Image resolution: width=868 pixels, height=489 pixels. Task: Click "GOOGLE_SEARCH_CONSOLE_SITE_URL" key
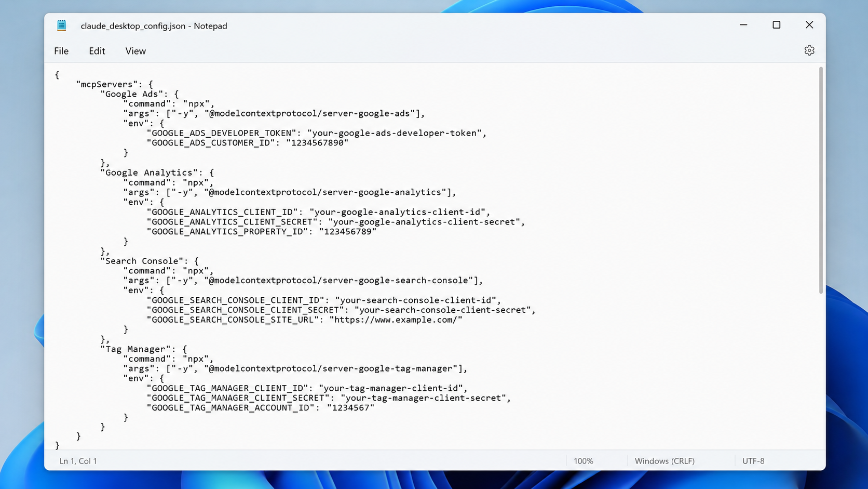(x=233, y=320)
